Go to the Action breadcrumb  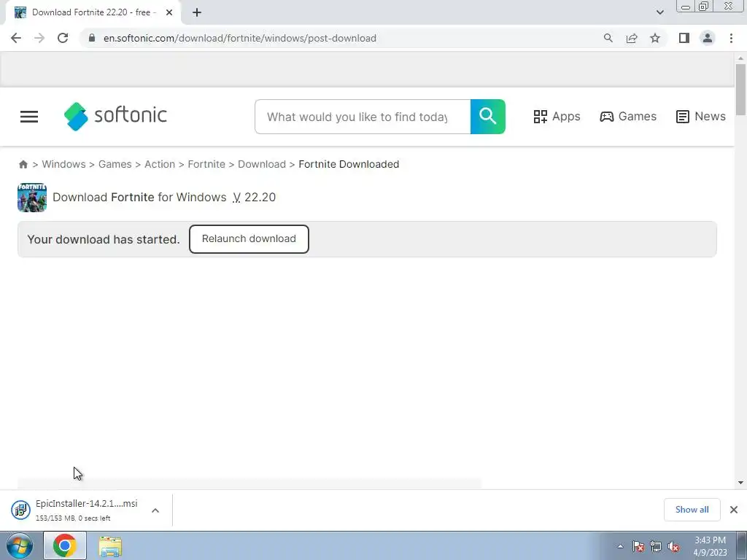[x=160, y=164]
